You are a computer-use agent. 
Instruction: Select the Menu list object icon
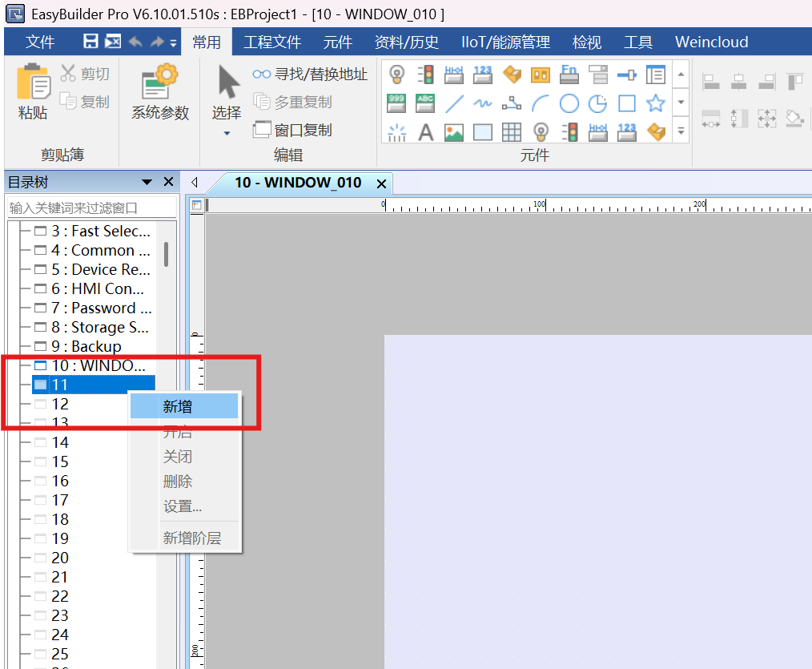pyautogui.click(x=656, y=75)
